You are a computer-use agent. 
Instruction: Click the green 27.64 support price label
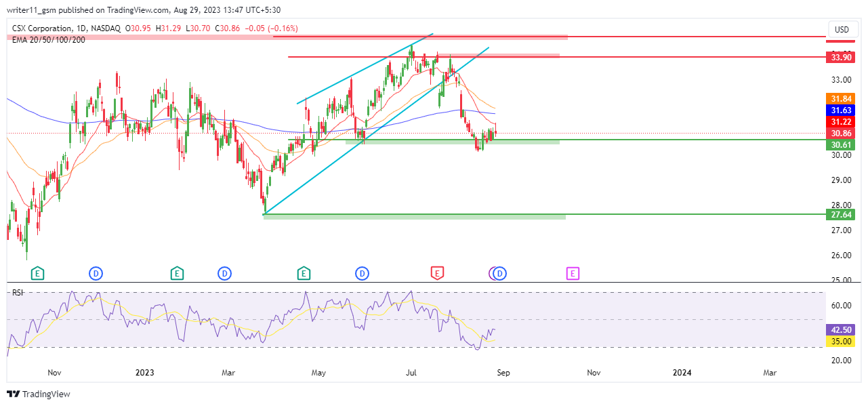click(841, 214)
